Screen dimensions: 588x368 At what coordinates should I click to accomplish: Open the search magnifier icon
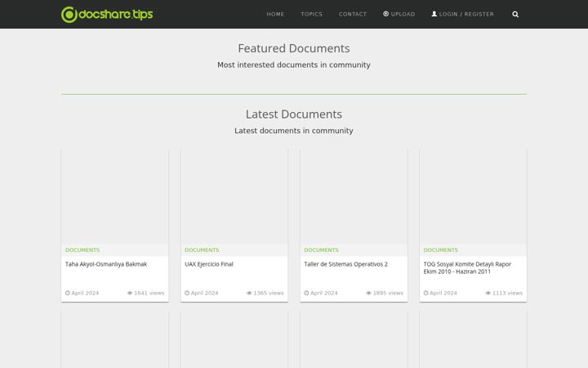(x=515, y=14)
